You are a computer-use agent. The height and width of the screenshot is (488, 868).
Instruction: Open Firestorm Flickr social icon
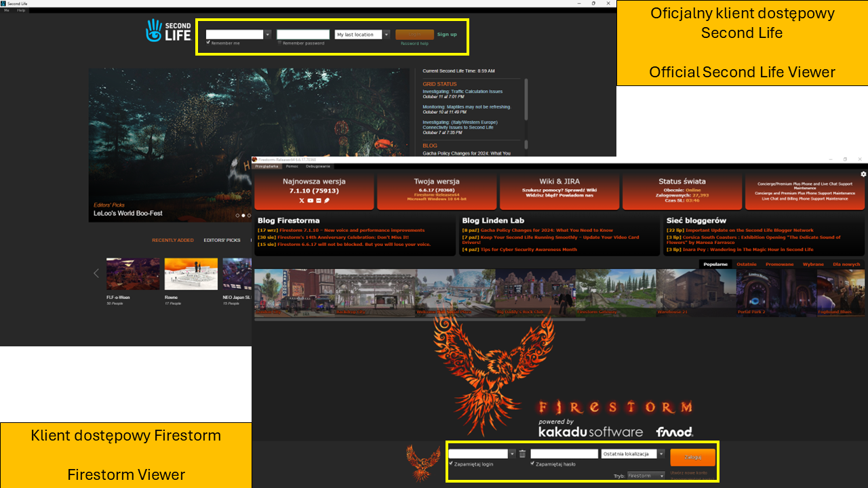(x=318, y=201)
